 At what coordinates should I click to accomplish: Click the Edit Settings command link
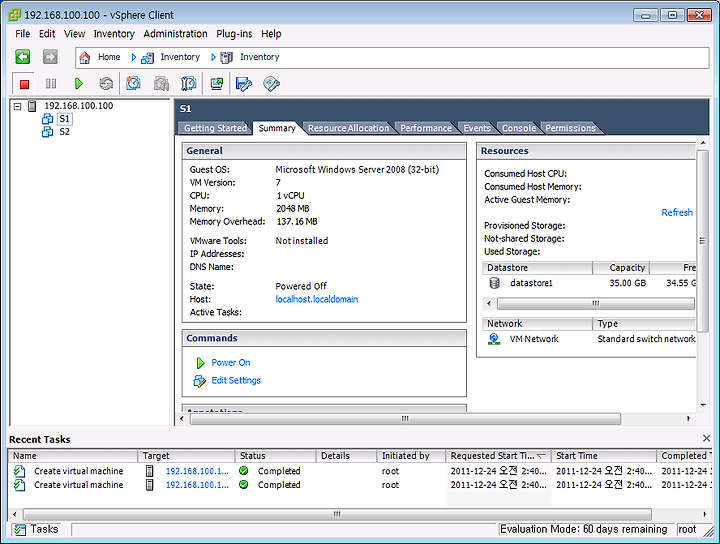click(x=236, y=381)
